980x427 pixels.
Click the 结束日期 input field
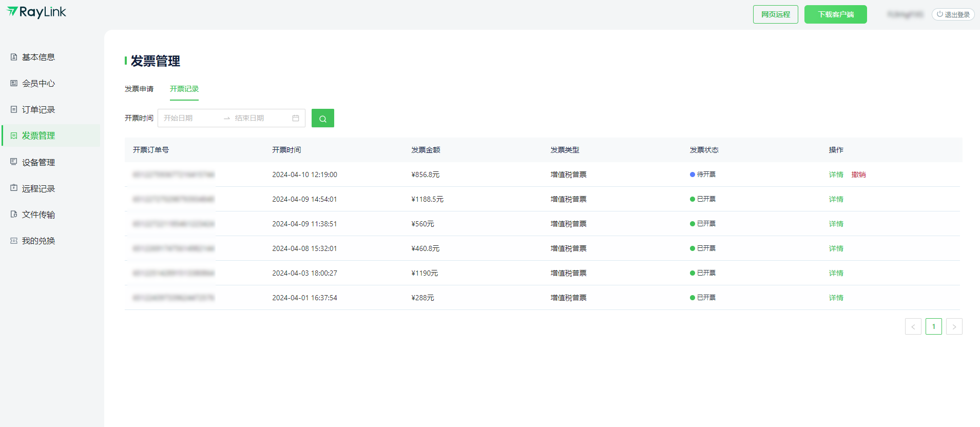coord(261,118)
